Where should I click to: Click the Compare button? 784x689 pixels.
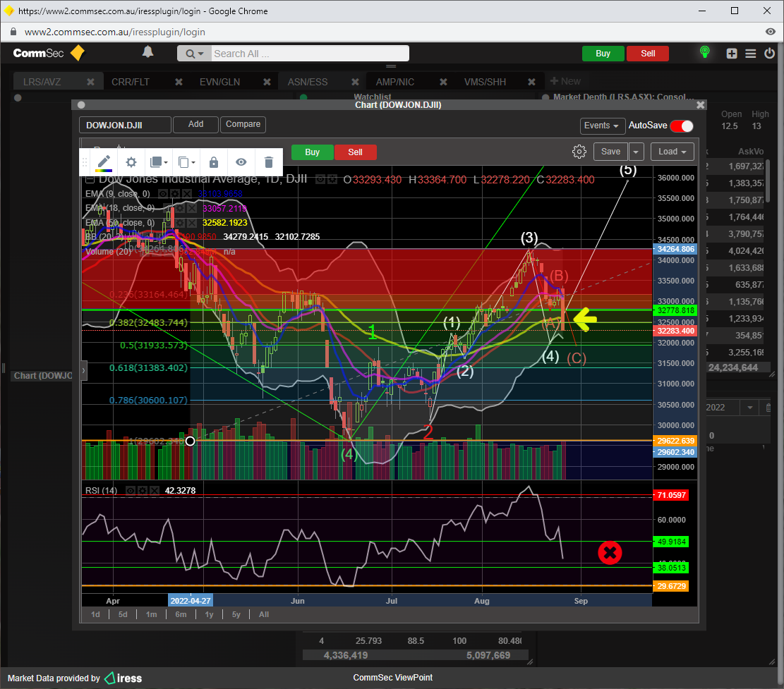pos(243,124)
